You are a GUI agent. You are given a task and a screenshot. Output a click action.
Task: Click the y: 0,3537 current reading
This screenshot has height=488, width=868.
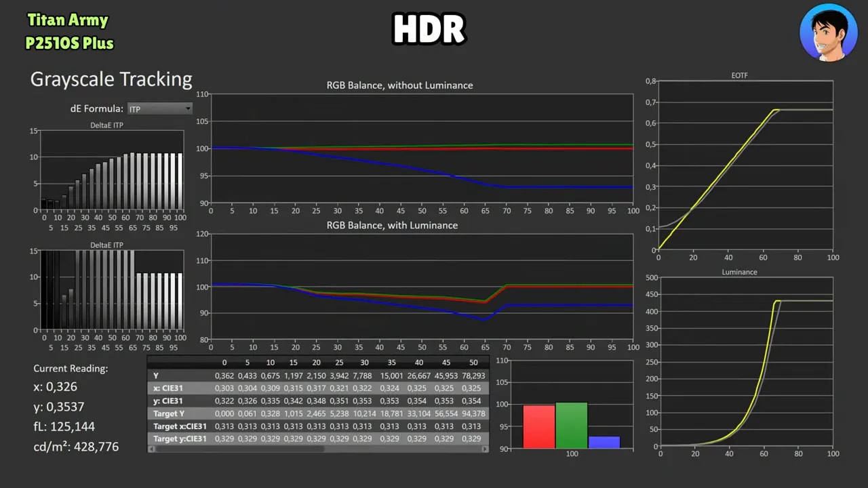58,407
